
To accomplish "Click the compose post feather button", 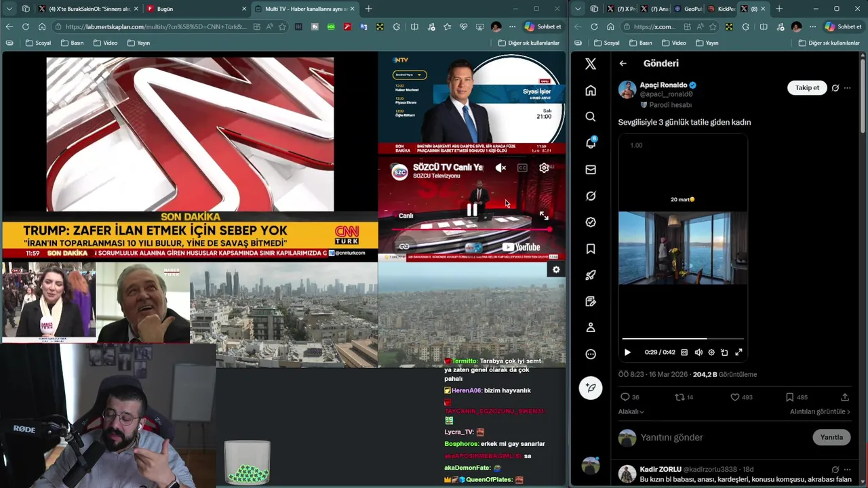I will pyautogui.click(x=591, y=388).
